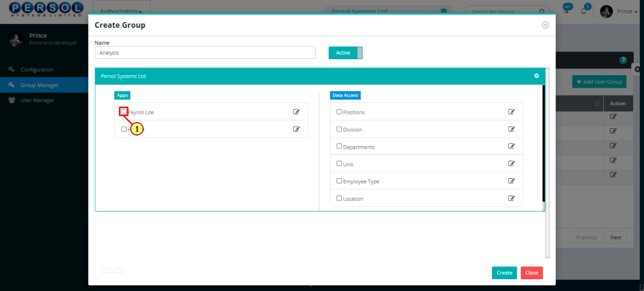Image resolution: width=644 pixels, height=291 pixels.
Task: Tick the Positions data access checkbox
Action: [339, 112]
